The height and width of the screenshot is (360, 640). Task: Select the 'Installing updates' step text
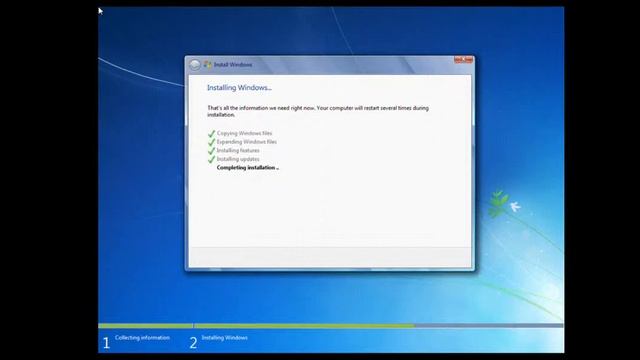click(x=238, y=159)
